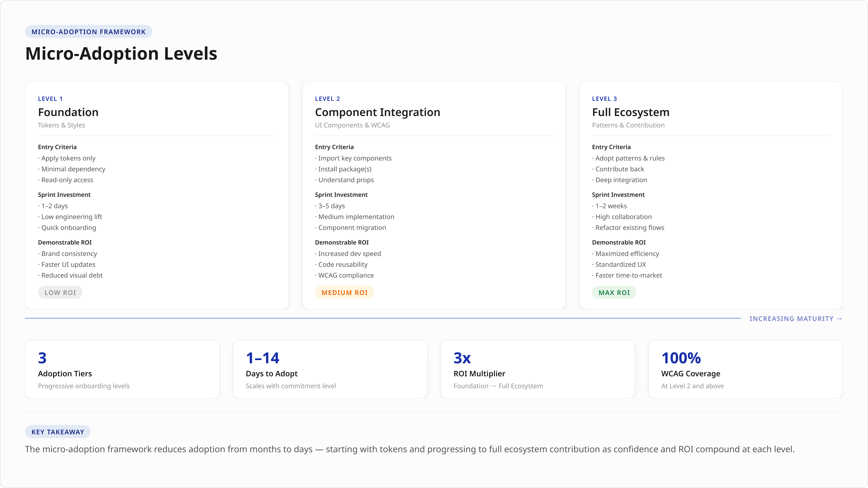Screen dimensions: 868x488
Task: Select the LEVEL 3 label
Action: pyautogui.click(x=604, y=98)
